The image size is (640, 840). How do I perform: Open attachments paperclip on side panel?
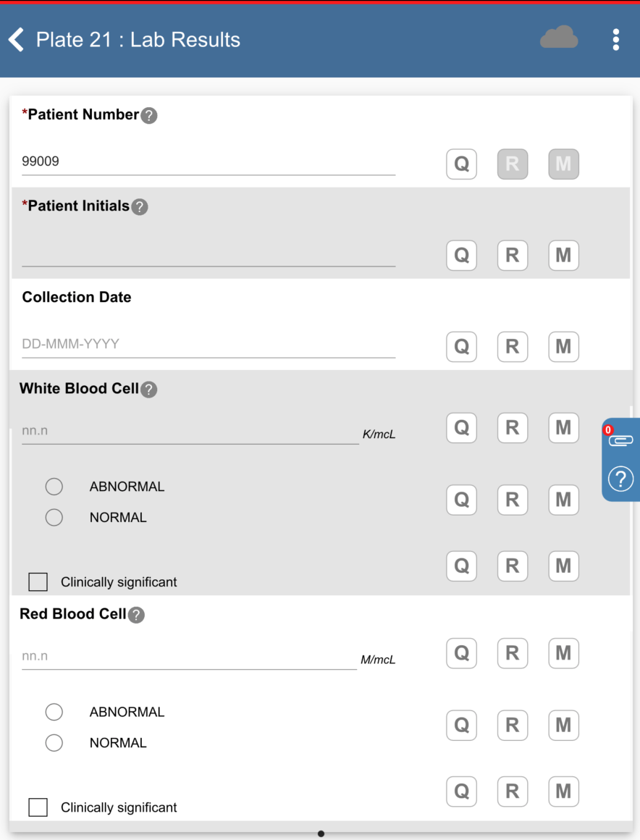point(620,440)
